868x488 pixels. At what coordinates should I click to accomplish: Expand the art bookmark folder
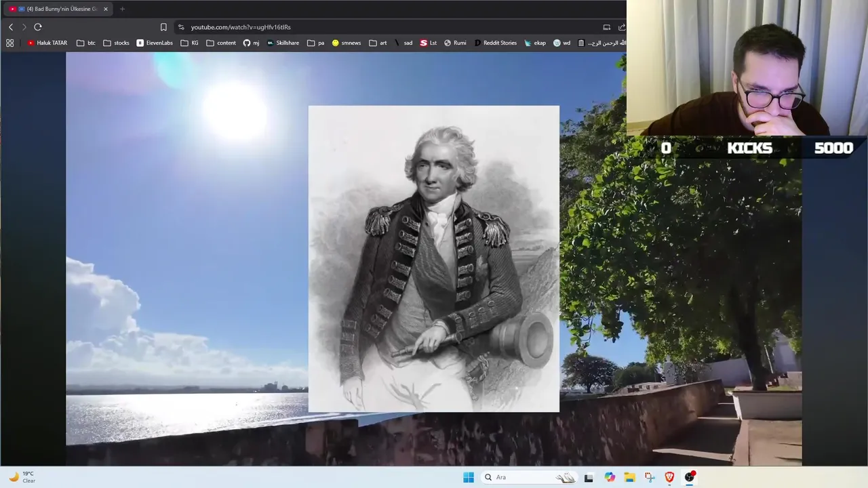point(378,43)
